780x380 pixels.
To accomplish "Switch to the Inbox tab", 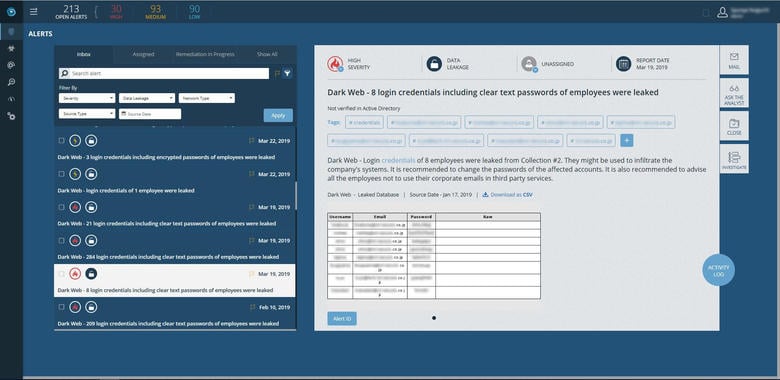I will coord(84,54).
